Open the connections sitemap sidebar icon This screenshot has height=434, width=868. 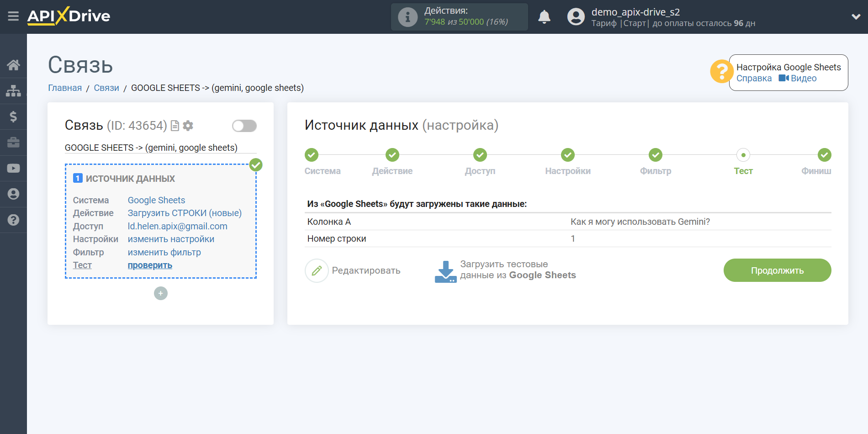[13, 91]
